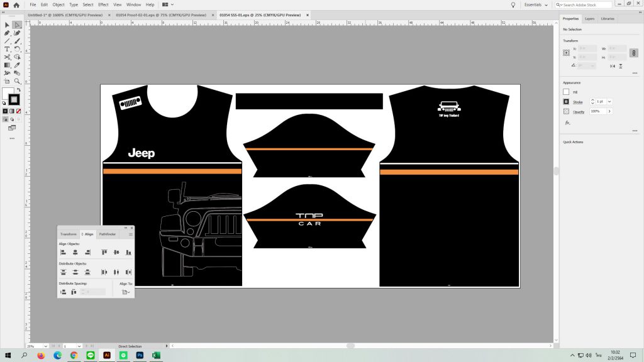Viewport: 644px width, 362px height.
Task: Open the Effect menu
Action: 103,5
